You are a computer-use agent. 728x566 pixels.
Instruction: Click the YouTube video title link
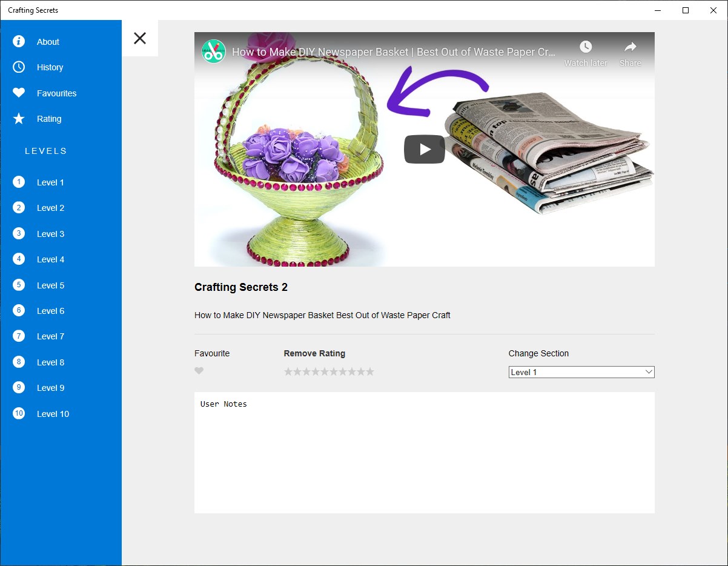point(394,52)
